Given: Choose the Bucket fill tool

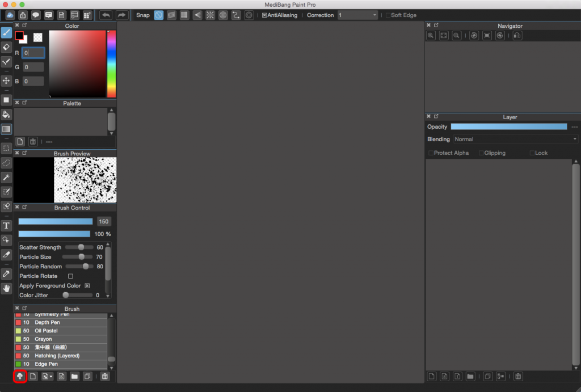Looking at the screenshot, I should [x=6, y=115].
